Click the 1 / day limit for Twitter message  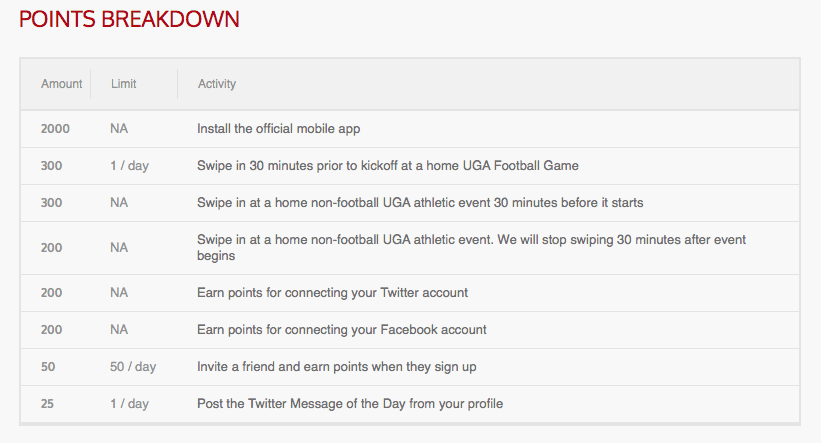tap(129, 404)
